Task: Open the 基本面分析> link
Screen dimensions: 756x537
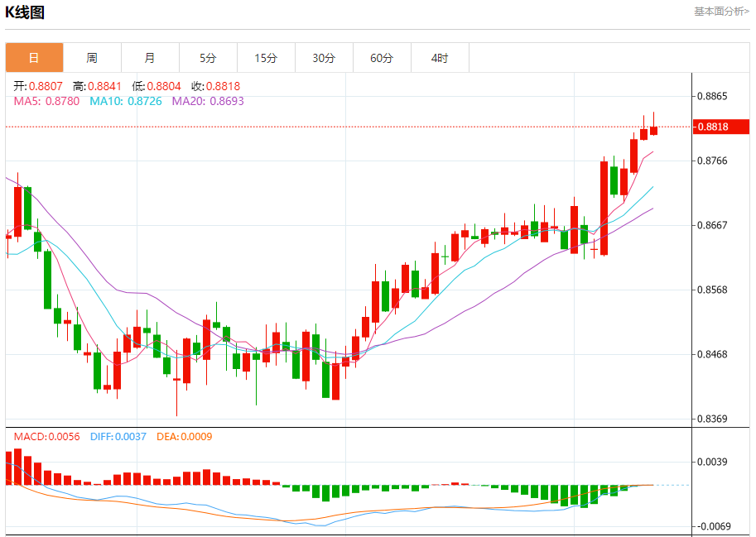Action: pos(721,11)
